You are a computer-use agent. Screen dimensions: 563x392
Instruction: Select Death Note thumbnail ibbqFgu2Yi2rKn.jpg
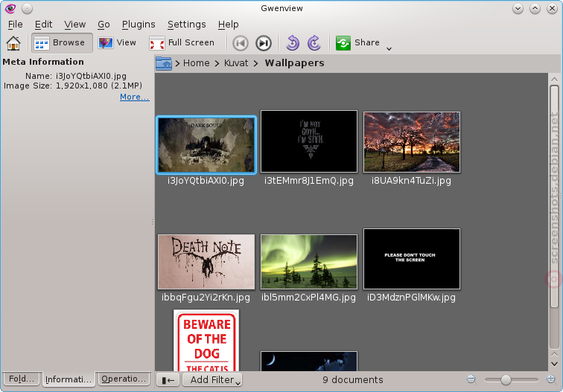pos(206,262)
